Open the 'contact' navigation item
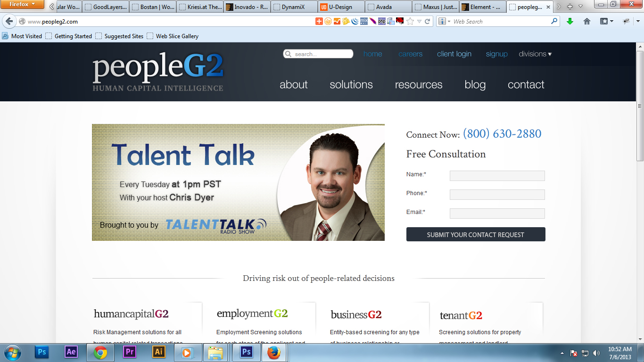The width and height of the screenshot is (644, 362). pos(526,85)
